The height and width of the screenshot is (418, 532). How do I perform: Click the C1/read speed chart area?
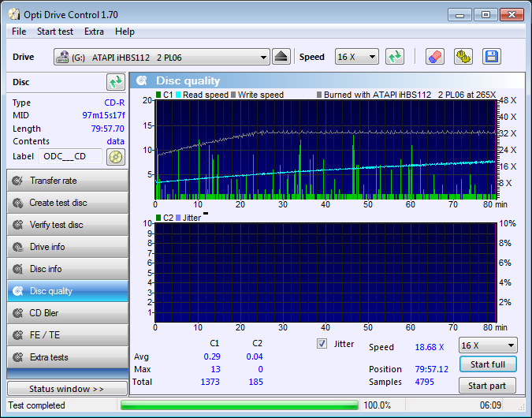click(x=326, y=149)
